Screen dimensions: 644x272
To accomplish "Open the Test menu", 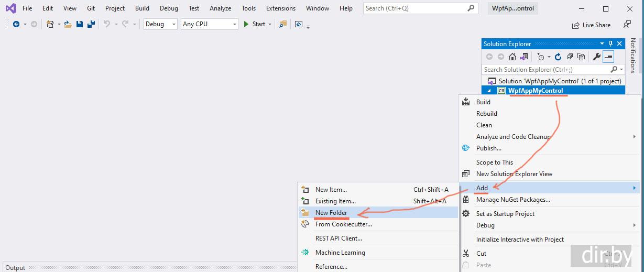I will tap(194, 8).
